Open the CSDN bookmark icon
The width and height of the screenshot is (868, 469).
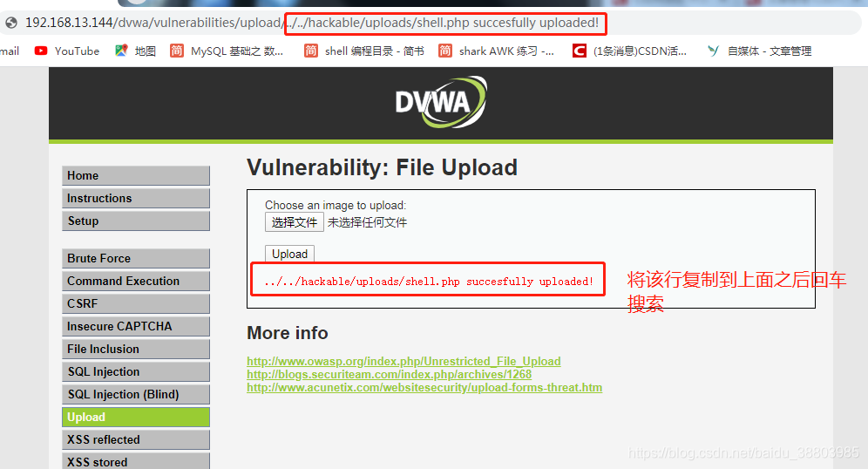coord(579,51)
